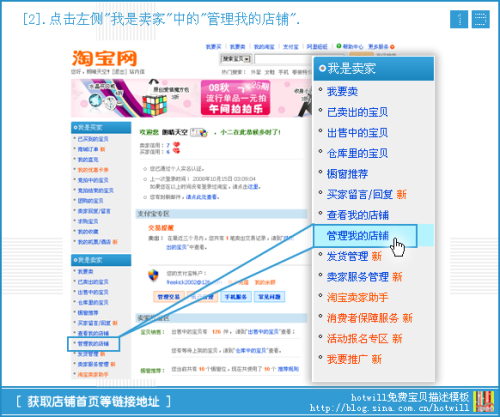This screenshot has height=417, width=500.
Task: Open 发货管理 in the enlarged seller panel
Action: point(347,256)
